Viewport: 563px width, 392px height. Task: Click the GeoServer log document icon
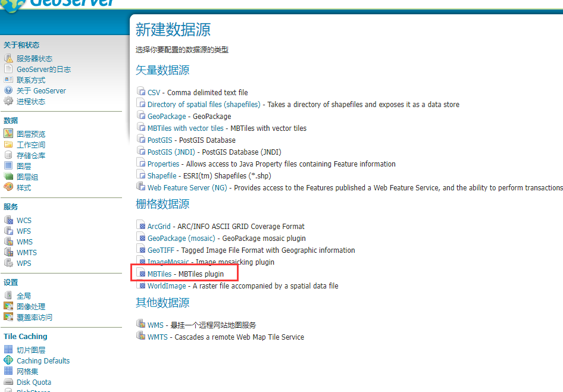[x=8, y=69]
